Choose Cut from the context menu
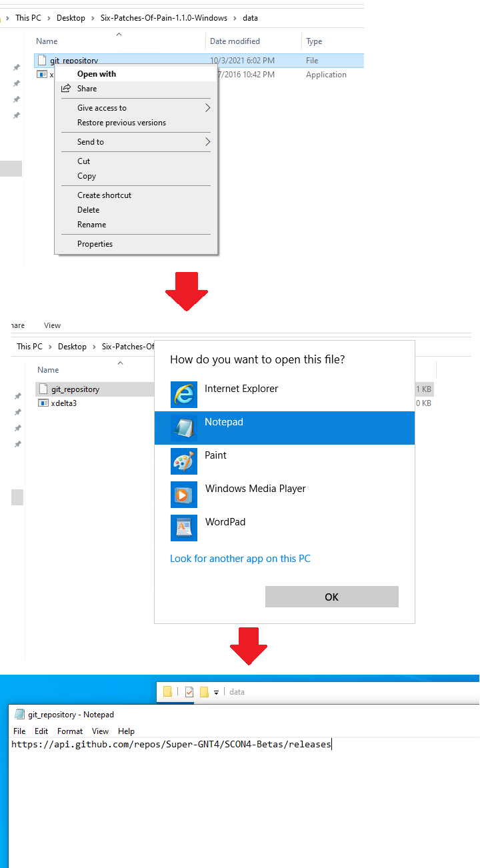Screen dimensions: 480x868 click(x=83, y=161)
